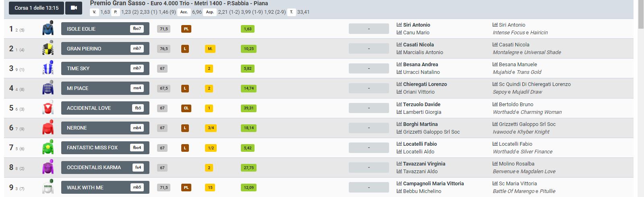
Task: Click the grey dash button in Mi Piace row
Action: 369,88
